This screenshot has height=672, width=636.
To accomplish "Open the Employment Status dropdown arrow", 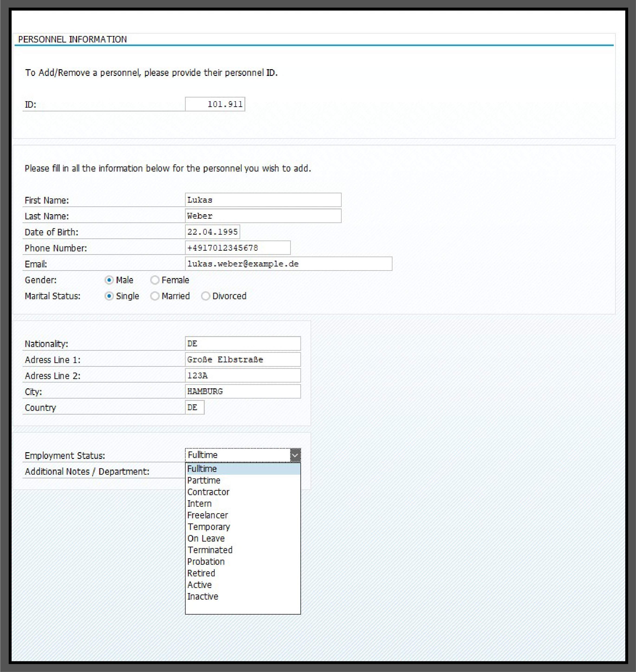I will 296,455.
